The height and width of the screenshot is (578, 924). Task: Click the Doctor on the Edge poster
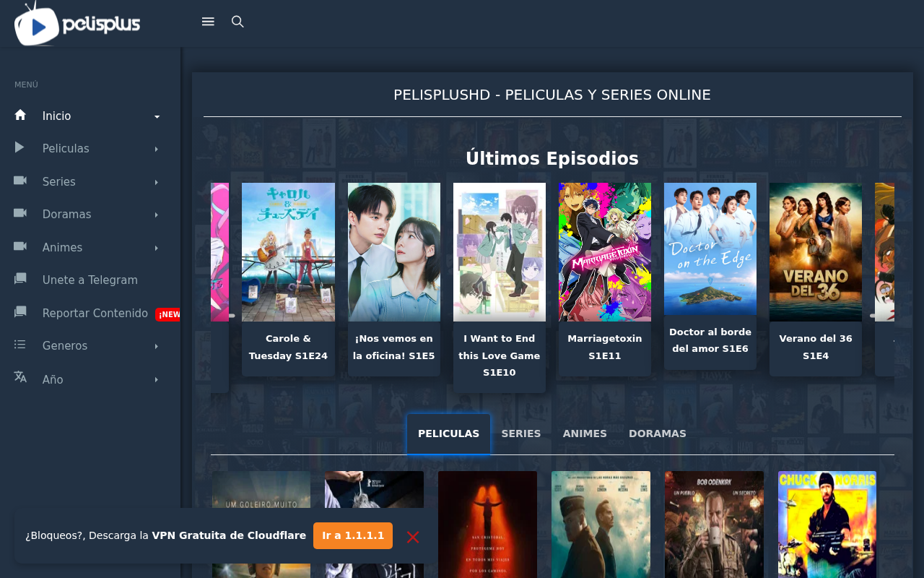(x=710, y=249)
